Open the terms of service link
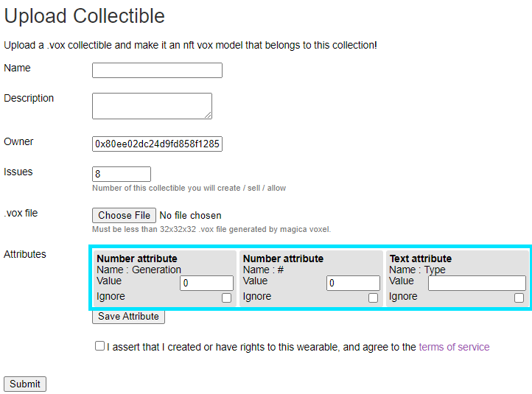Screen dimensions: 532x394 tap(454, 347)
